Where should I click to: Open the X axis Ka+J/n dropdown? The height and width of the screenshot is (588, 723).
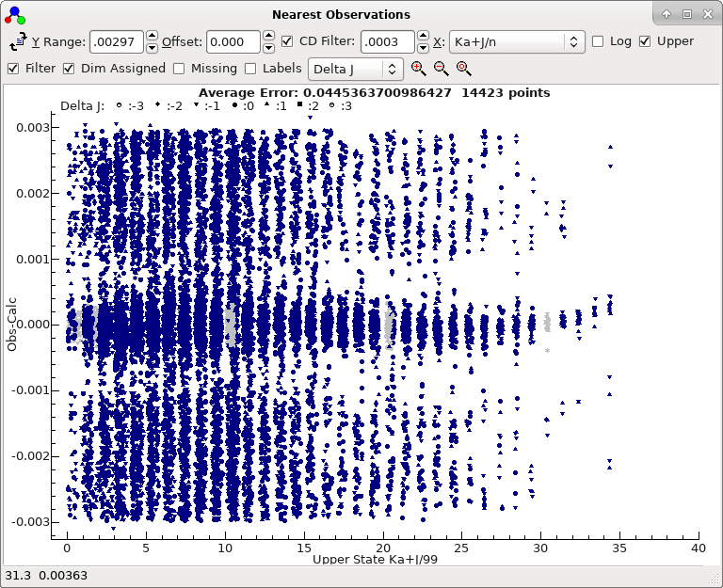(517, 42)
